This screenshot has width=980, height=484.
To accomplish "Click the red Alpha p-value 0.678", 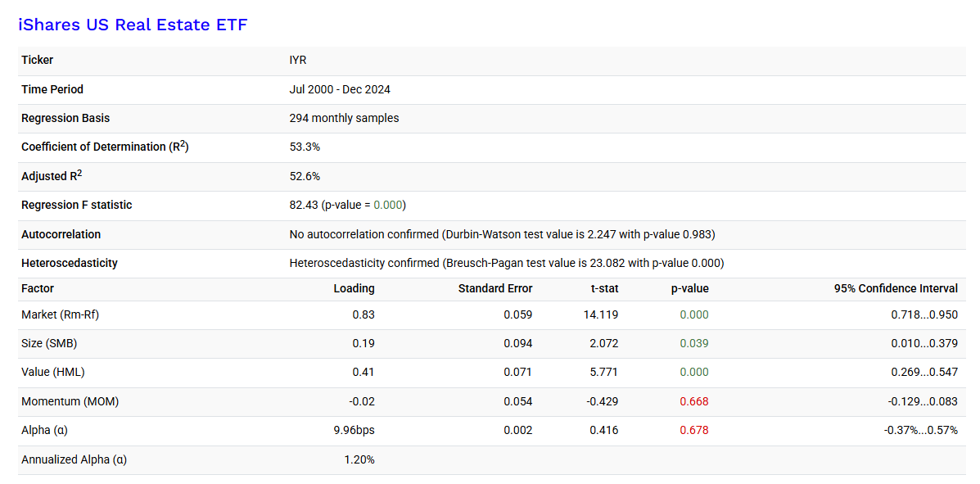I will click(694, 430).
